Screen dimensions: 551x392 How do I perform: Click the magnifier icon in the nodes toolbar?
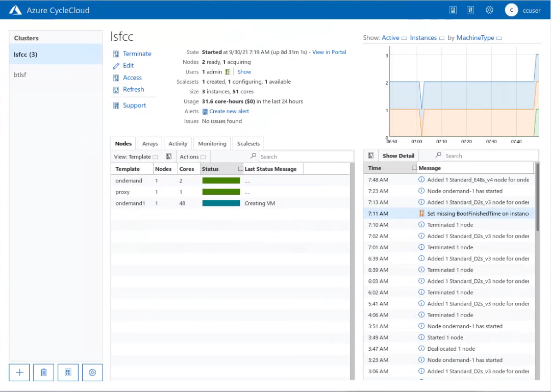click(254, 156)
